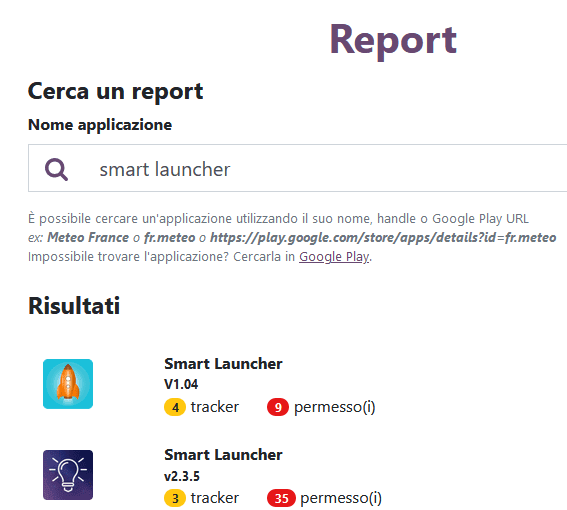Click the magnifying glass search icon
Image resolution: width=567 pixels, height=510 pixels.
(x=56, y=169)
